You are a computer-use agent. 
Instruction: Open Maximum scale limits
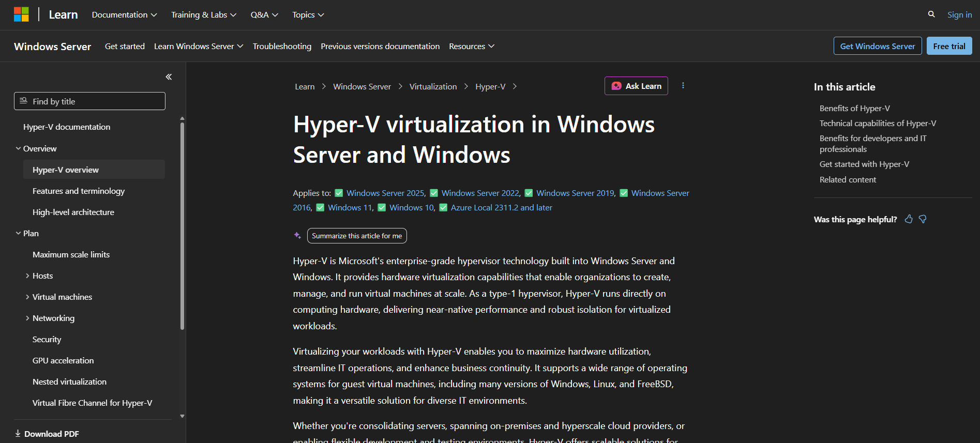pyautogui.click(x=71, y=254)
